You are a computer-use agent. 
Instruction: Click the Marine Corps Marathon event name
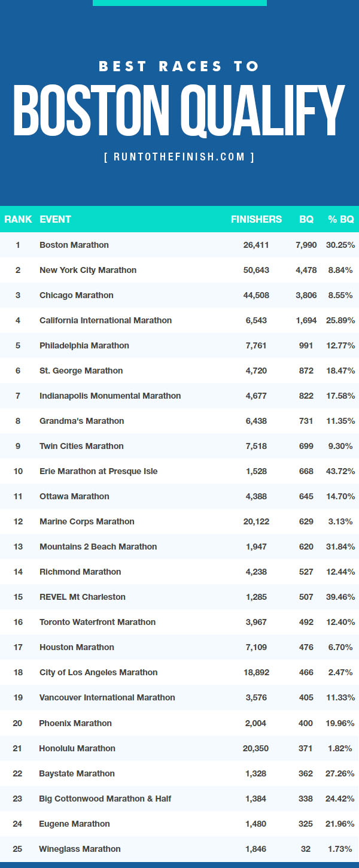click(x=87, y=521)
